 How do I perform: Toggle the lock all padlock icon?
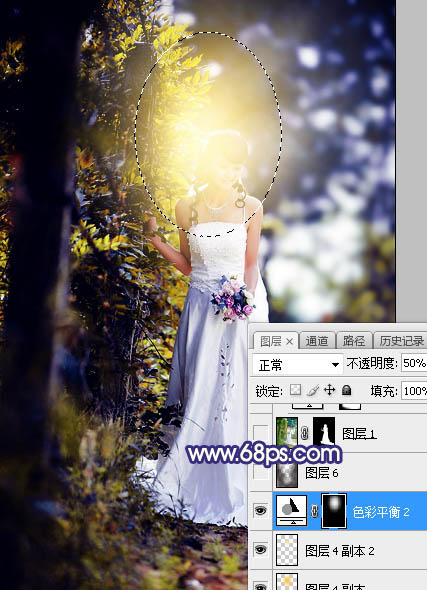tap(346, 391)
